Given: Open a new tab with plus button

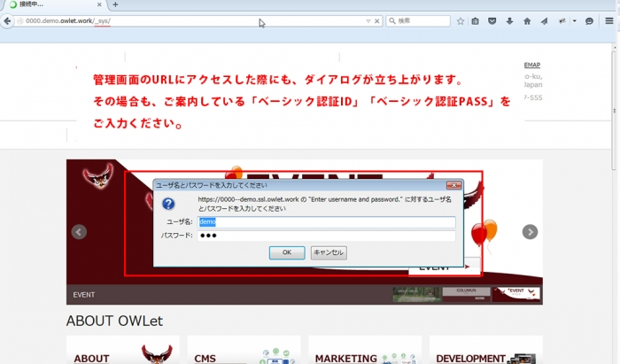Looking at the screenshot, I should click(115, 4).
